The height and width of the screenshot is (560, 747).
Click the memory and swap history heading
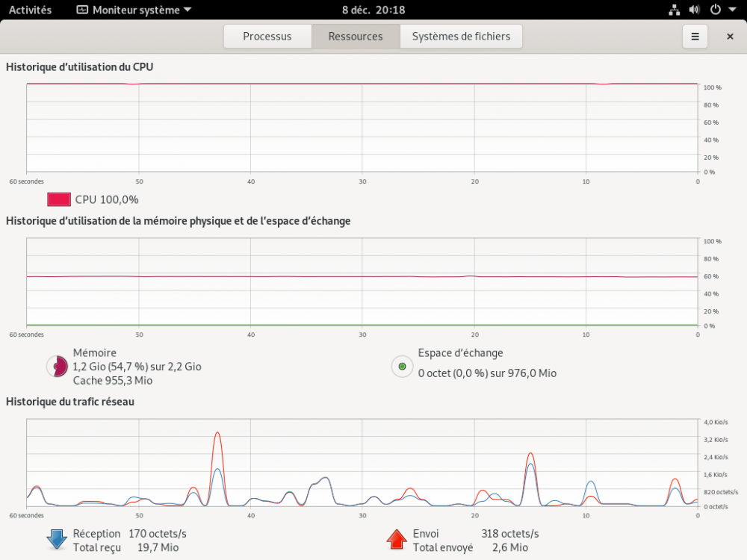(179, 221)
